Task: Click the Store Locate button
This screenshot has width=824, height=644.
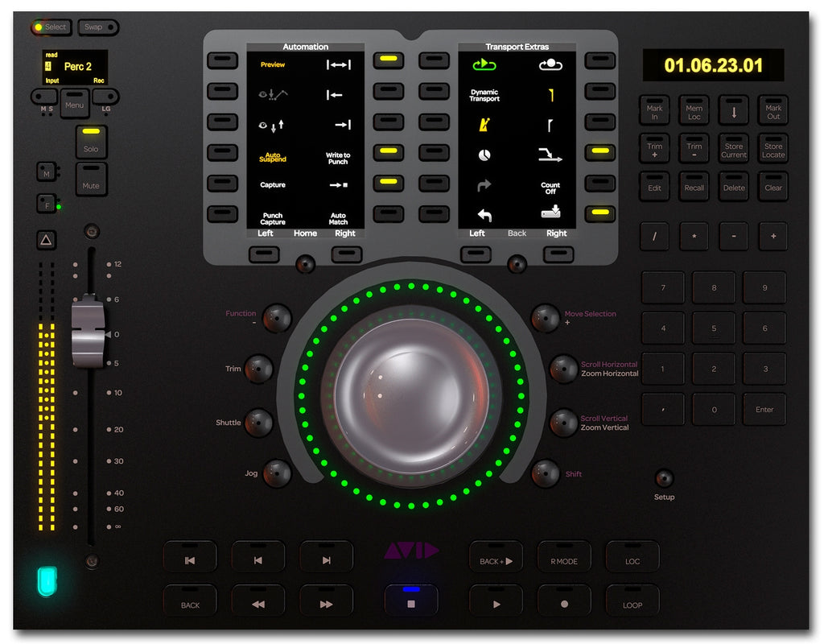Action: pyautogui.click(x=773, y=148)
